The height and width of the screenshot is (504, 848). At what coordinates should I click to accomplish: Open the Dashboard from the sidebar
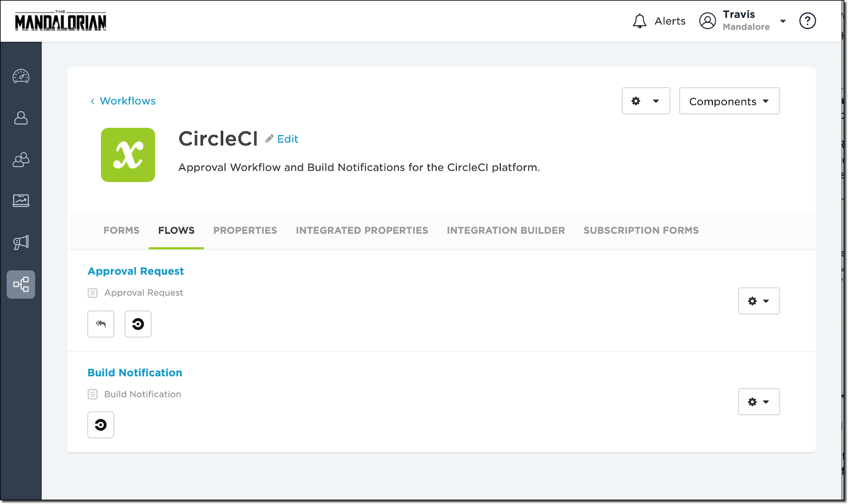click(21, 76)
